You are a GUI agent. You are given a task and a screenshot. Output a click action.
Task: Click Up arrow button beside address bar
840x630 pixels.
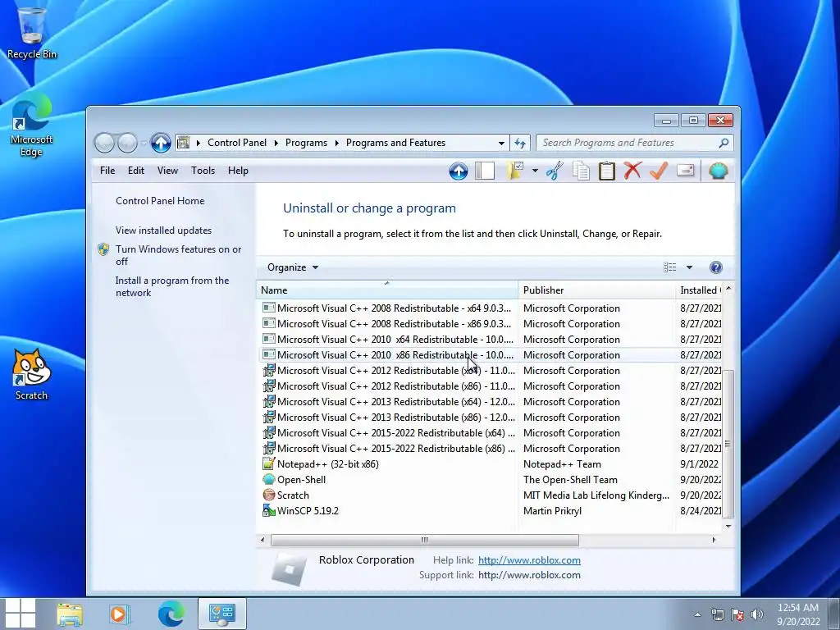pyautogui.click(x=160, y=143)
